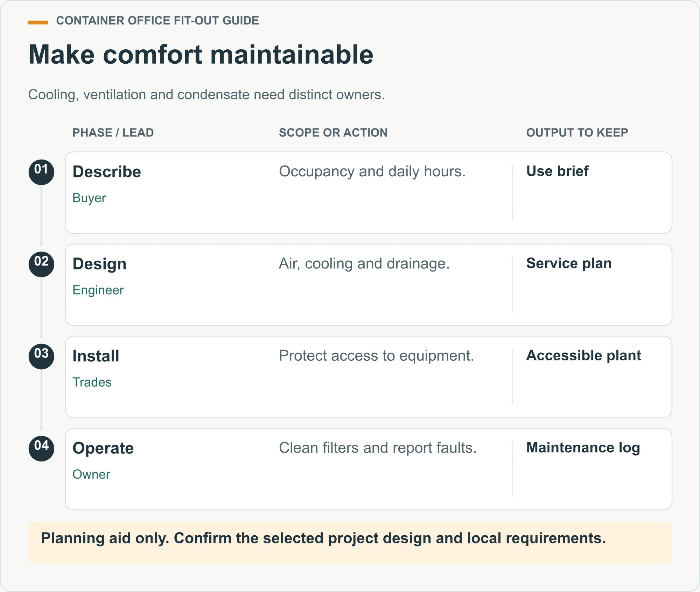Select the 'Service plan' output
Viewport: 700px width, 592px height.
click(569, 263)
